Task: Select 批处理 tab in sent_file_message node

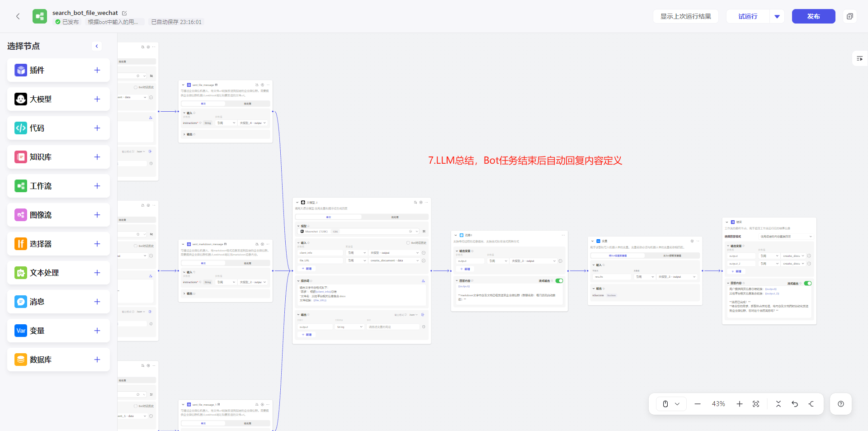Action: (x=247, y=104)
